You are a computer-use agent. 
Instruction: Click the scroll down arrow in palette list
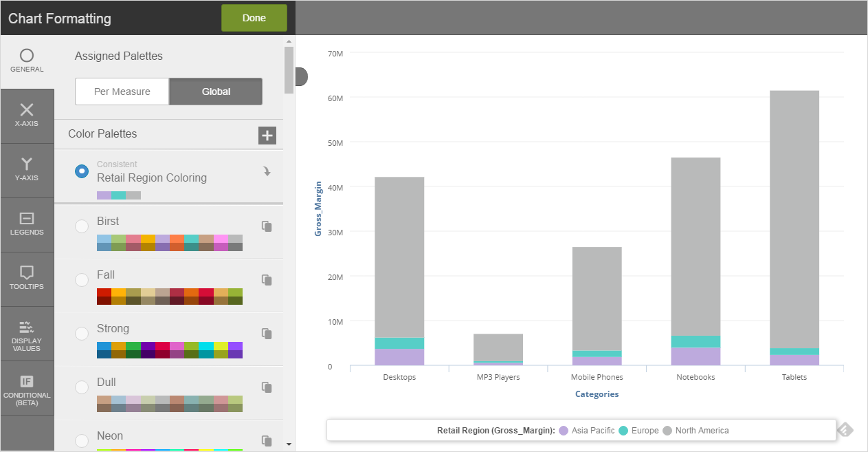(289, 444)
